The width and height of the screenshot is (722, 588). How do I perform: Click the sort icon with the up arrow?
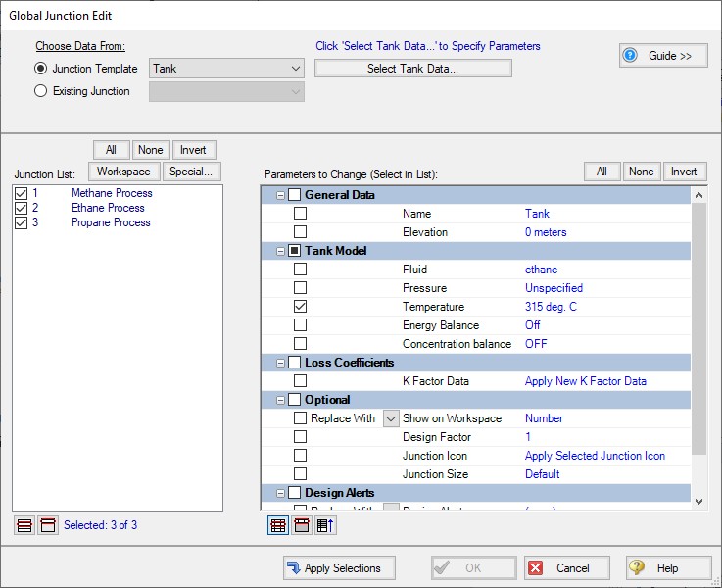tap(325, 525)
